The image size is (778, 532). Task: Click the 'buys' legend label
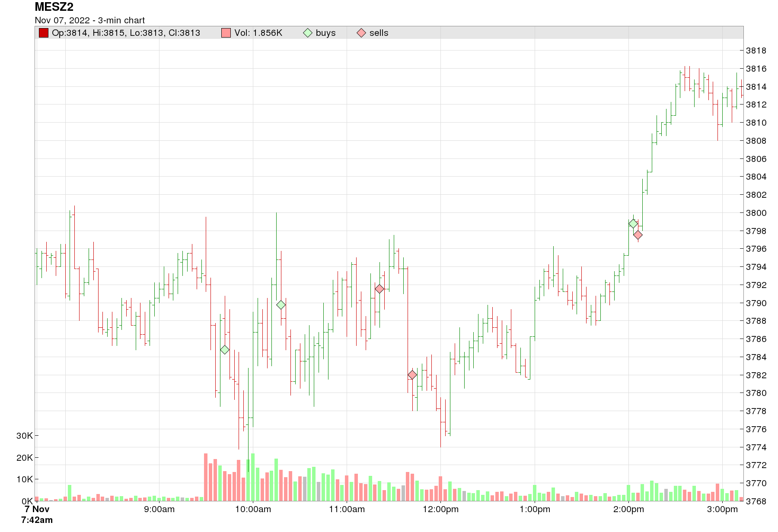[x=326, y=33]
